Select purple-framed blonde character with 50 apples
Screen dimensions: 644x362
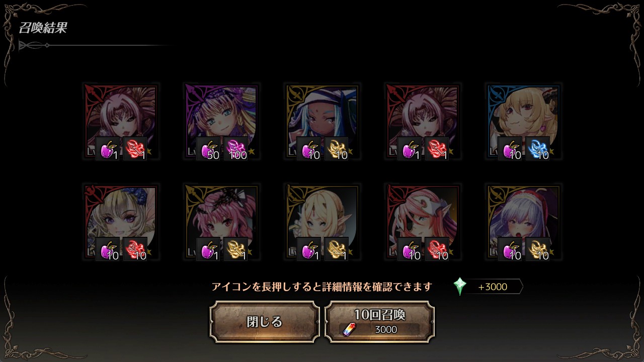[221, 121]
